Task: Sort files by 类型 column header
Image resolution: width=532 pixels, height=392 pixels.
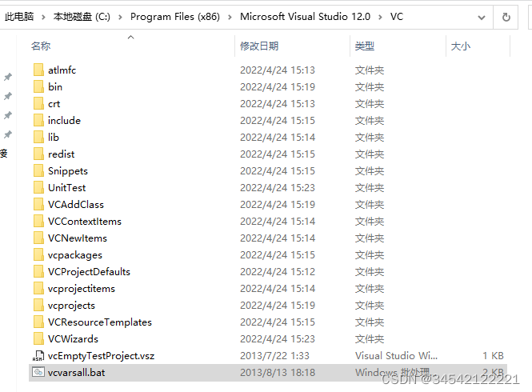Action: point(365,46)
